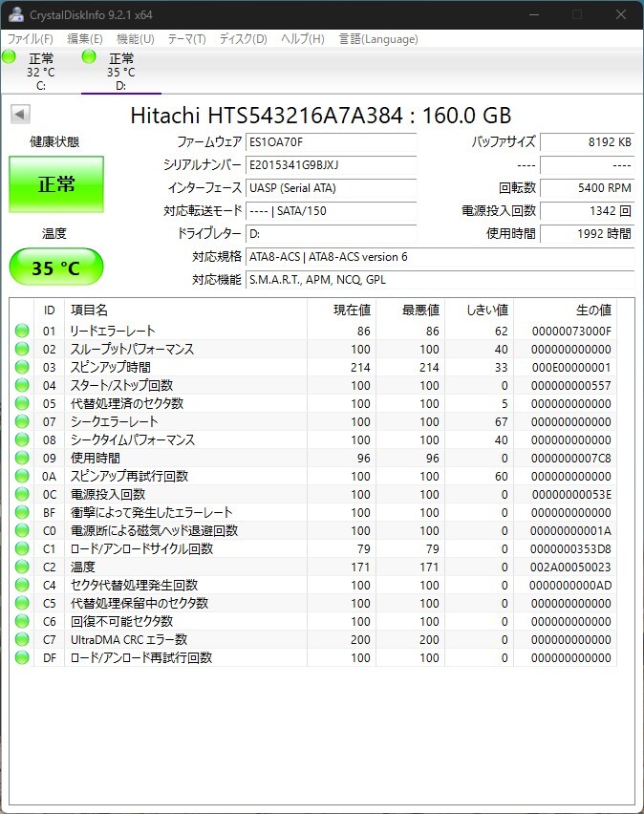
Task: Open the ヘルプ(H) menu
Action: tap(303, 39)
